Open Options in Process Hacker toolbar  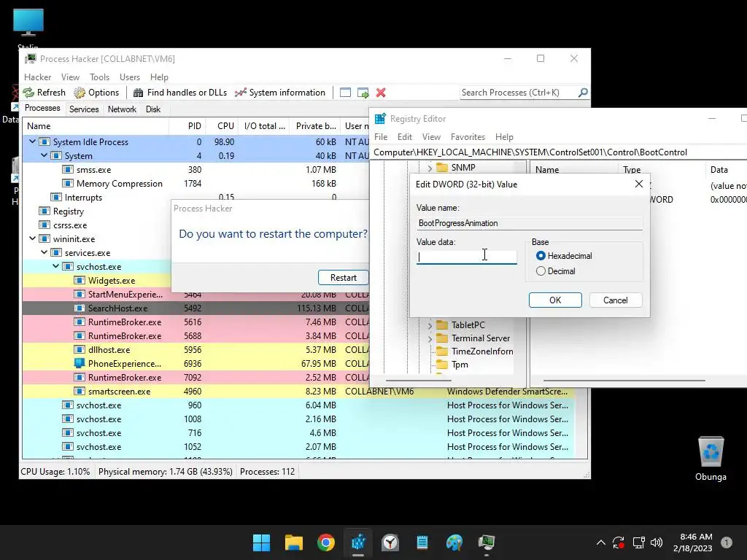(97, 93)
